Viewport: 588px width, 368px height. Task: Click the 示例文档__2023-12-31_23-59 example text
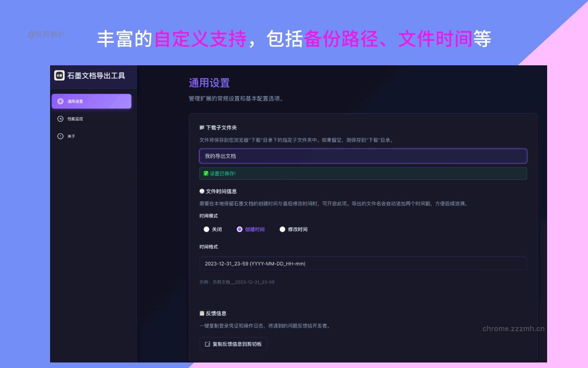(x=243, y=282)
